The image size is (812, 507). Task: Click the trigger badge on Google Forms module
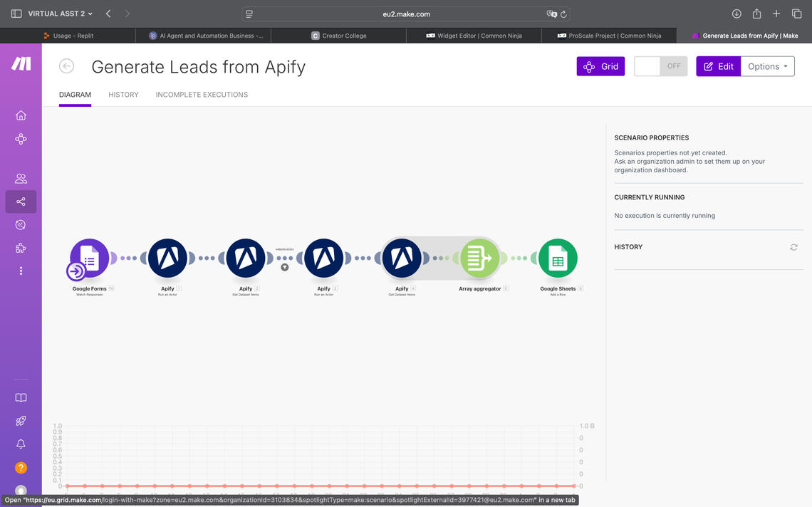[76, 271]
